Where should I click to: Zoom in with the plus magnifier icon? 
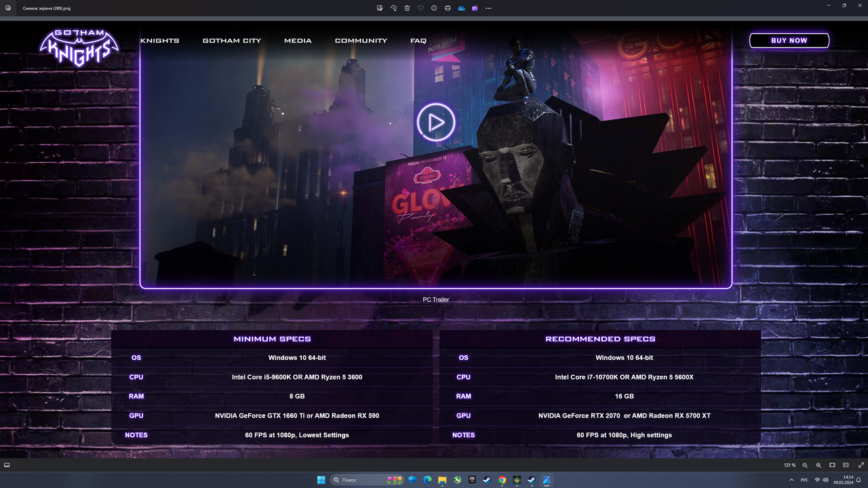pos(818,466)
